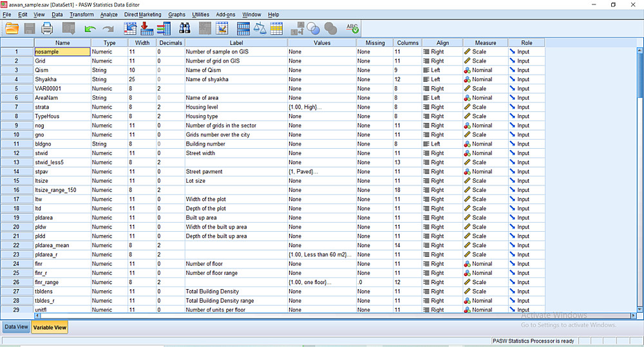Click the Weight cases scales icon
The image size is (644, 347).
(x=260, y=28)
